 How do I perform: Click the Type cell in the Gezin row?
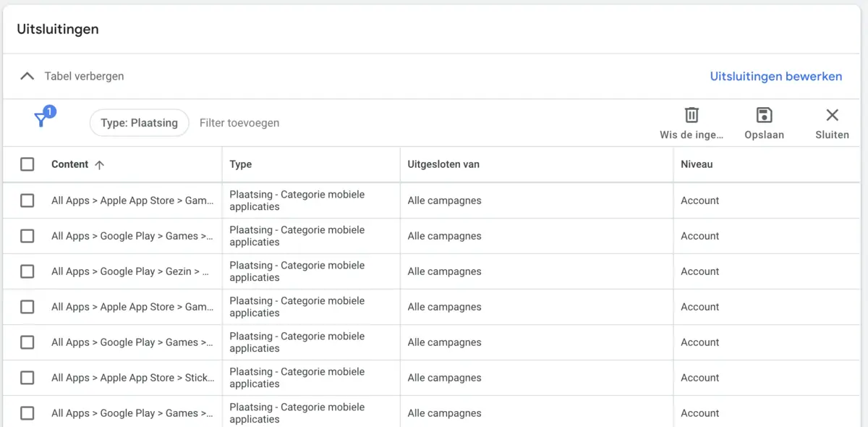click(297, 271)
